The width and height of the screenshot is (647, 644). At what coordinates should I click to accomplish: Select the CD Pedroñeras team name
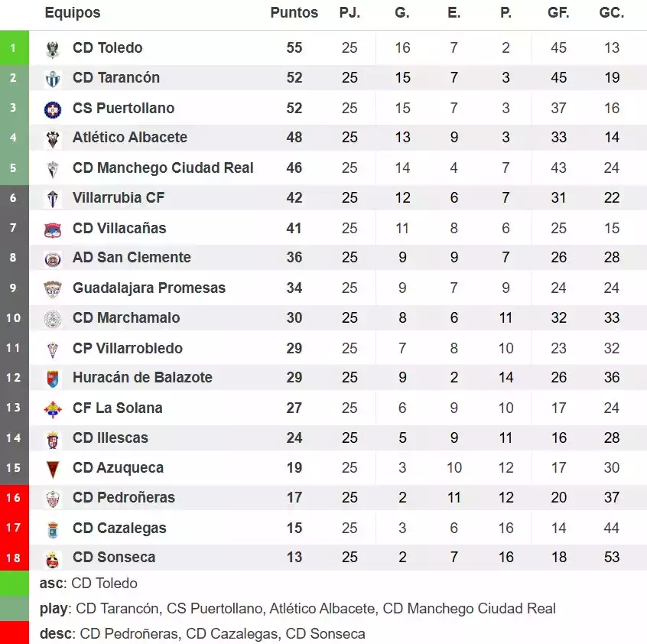coord(124,497)
